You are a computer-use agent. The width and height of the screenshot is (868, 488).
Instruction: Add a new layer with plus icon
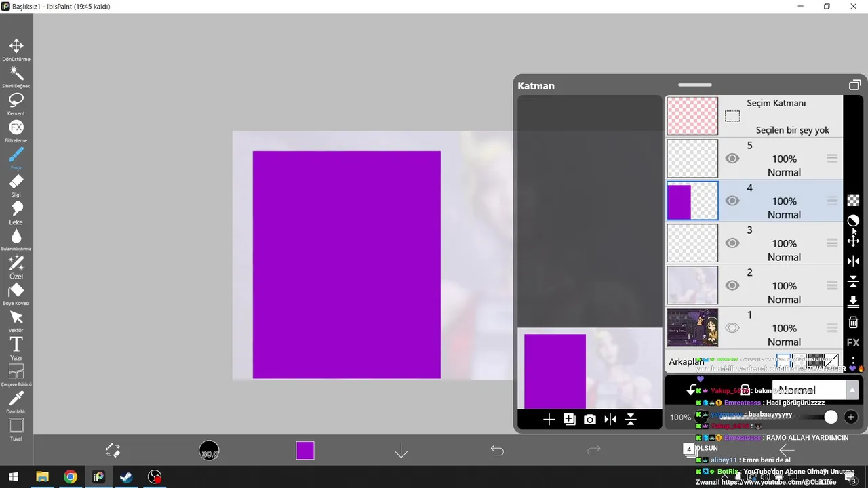549,420
